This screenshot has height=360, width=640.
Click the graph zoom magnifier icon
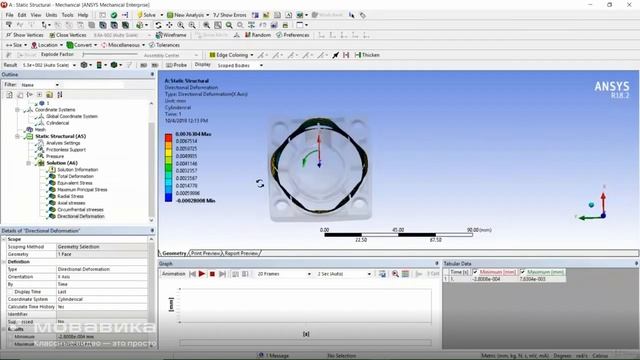395,274
